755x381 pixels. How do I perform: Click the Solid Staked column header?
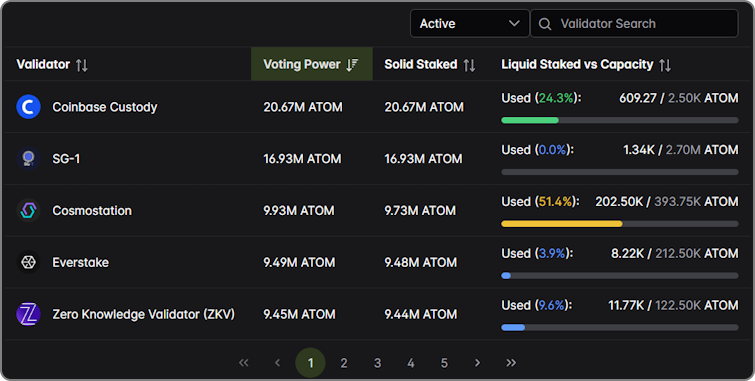430,65
